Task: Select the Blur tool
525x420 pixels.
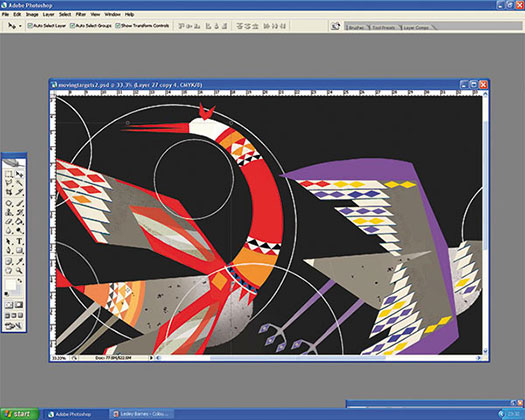Action: pos(9,230)
